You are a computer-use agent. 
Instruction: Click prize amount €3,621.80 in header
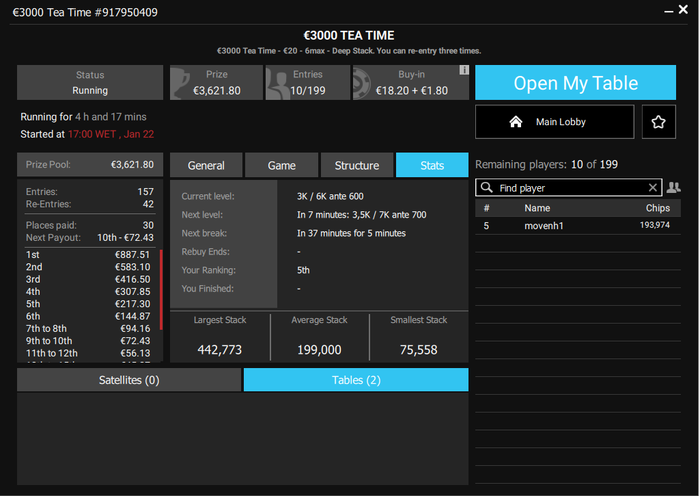(217, 91)
